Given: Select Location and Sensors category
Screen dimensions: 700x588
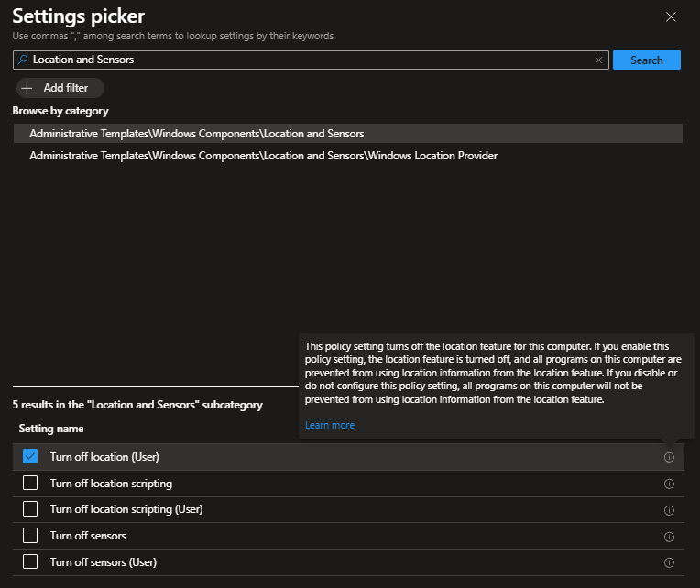Looking at the screenshot, I should click(x=348, y=134).
